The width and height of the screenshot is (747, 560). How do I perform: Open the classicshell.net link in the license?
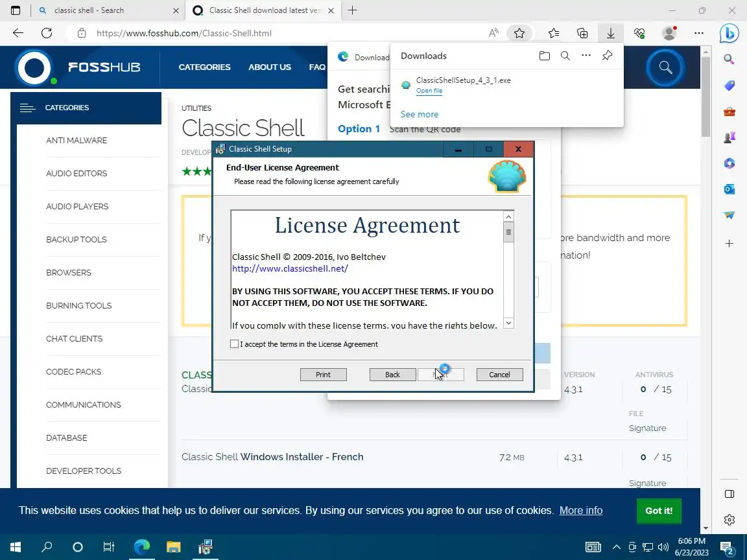tap(290, 268)
